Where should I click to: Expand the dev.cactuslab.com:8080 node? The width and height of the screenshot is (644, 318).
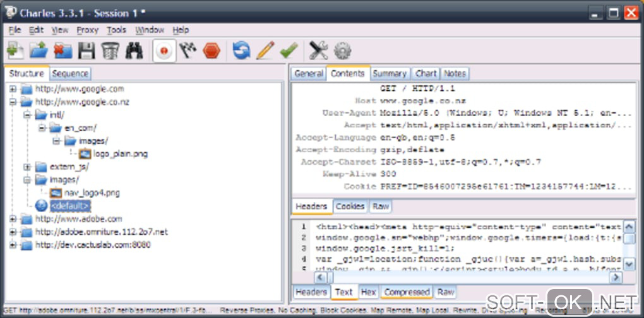pos(13,245)
